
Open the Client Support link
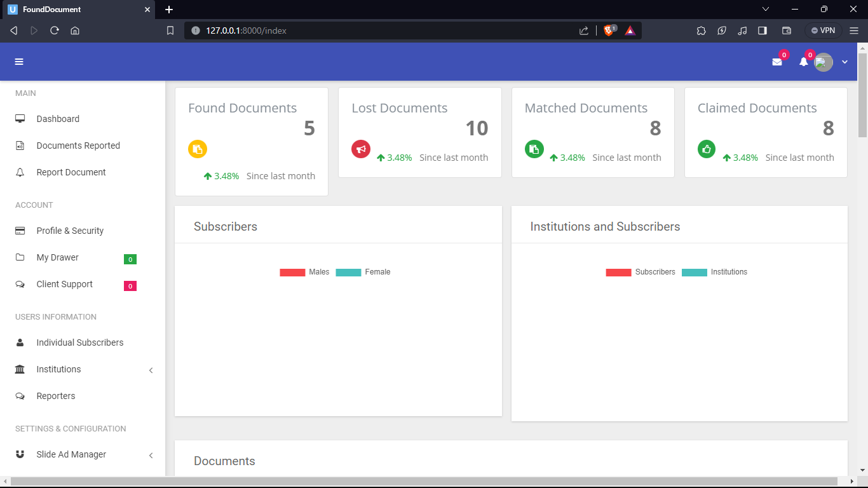click(x=64, y=284)
